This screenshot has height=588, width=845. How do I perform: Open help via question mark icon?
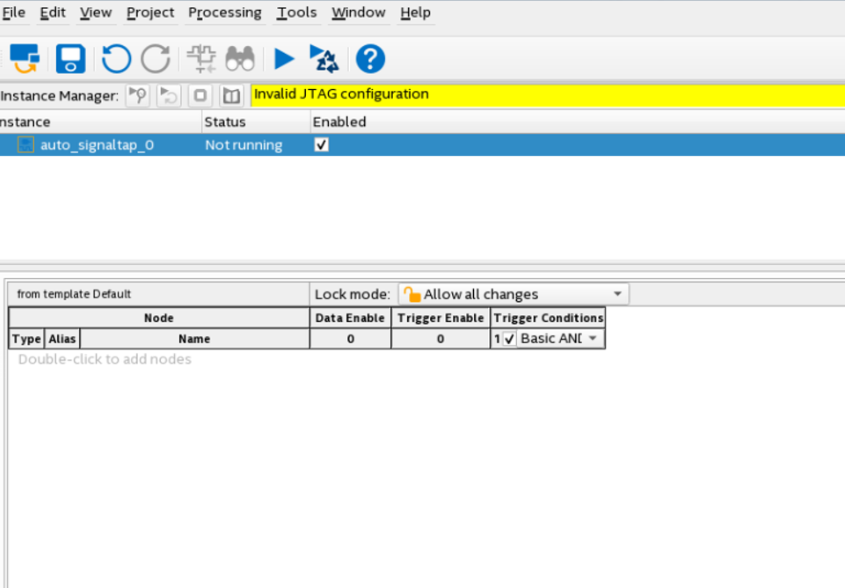click(370, 59)
